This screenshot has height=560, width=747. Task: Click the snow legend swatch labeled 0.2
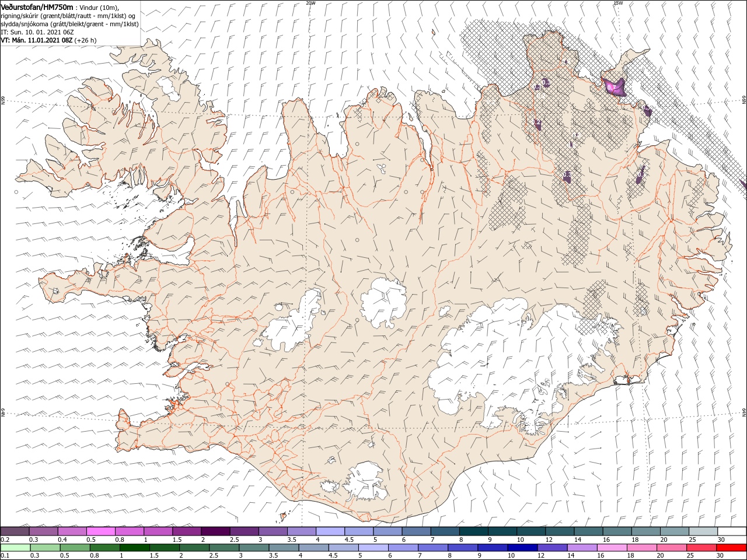[x=15, y=531]
